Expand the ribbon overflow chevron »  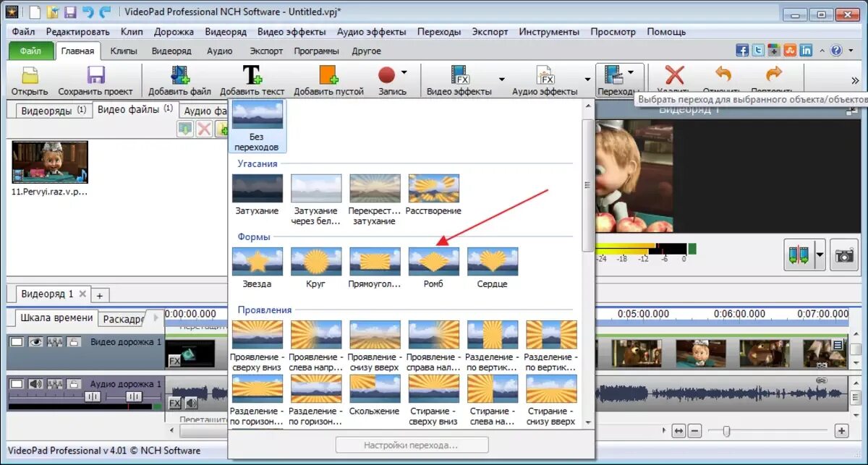pos(855,80)
